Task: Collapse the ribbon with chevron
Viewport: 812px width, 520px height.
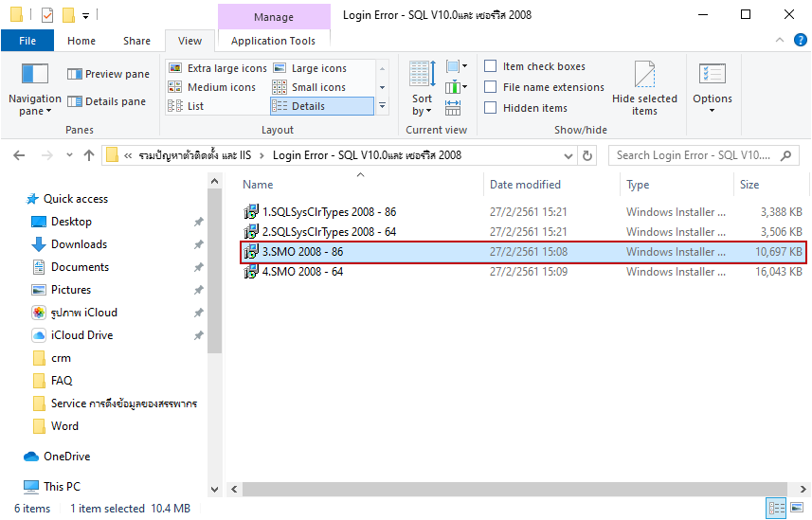Action: (780, 40)
